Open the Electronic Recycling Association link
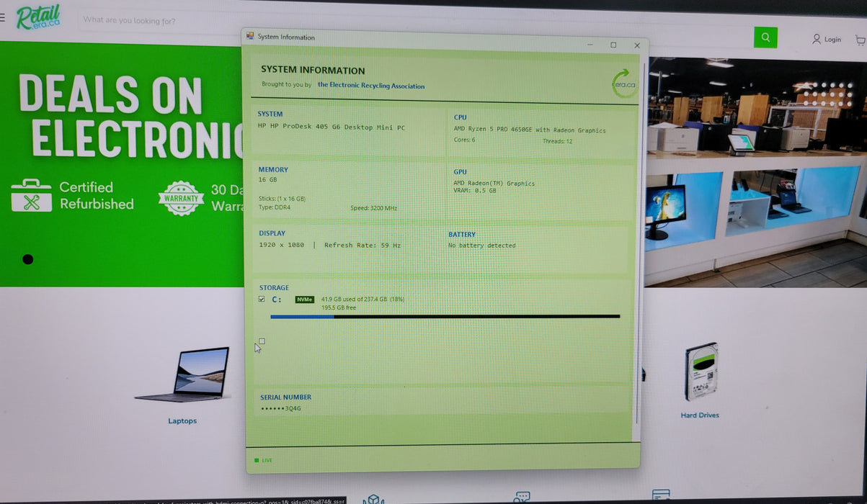The image size is (867, 504). click(371, 86)
